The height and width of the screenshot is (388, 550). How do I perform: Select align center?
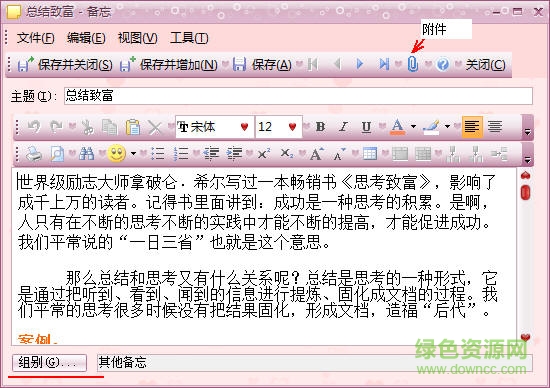tap(495, 127)
